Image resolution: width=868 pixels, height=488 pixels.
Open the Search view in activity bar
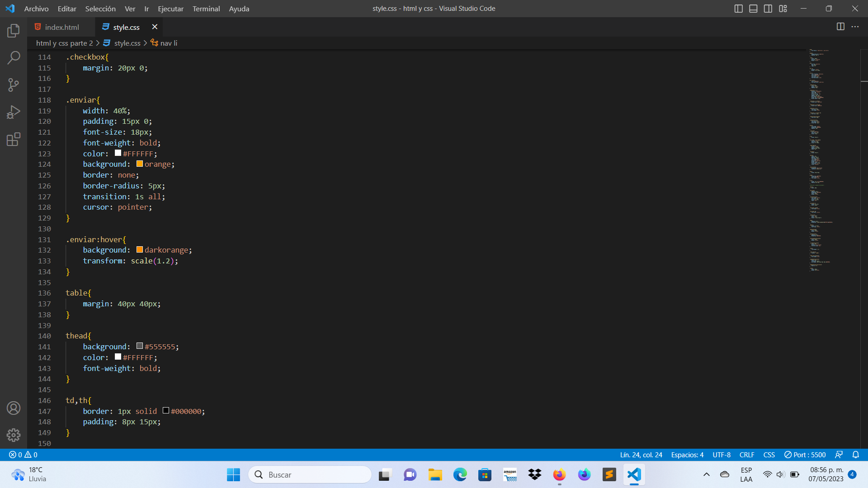(14, 58)
